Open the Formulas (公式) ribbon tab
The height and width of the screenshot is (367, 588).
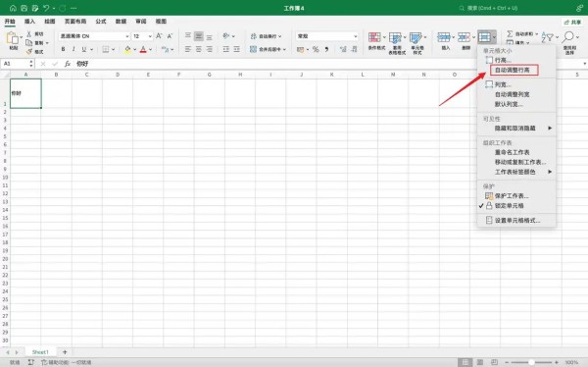coord(101,22)
